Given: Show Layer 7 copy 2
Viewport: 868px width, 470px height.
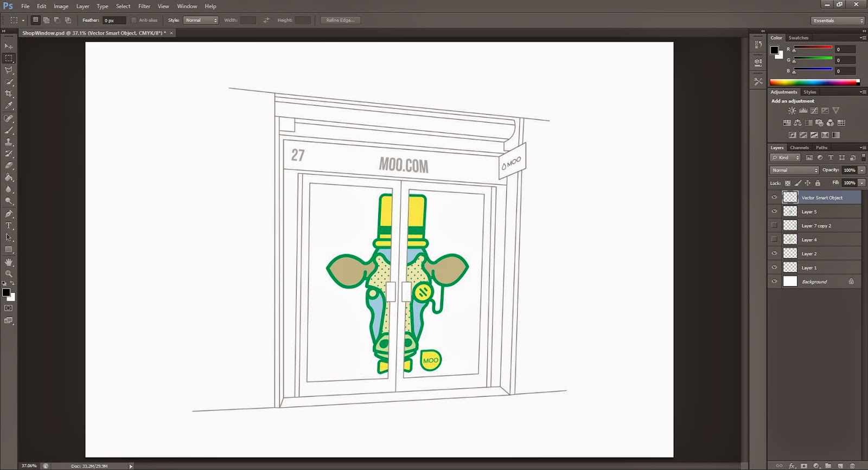Looking at the screenshot, I should [x=774, y=226].
